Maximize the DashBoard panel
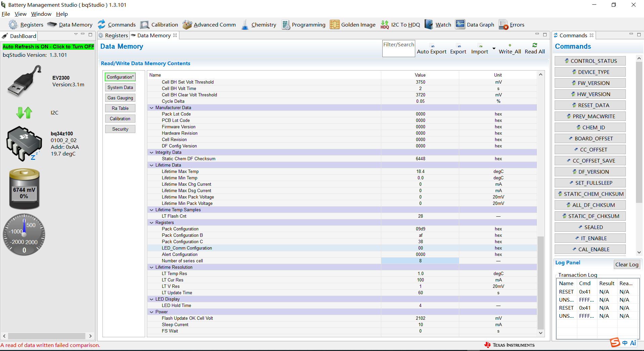644x351 pixels. pyautogui.click(x=90, y=35)
